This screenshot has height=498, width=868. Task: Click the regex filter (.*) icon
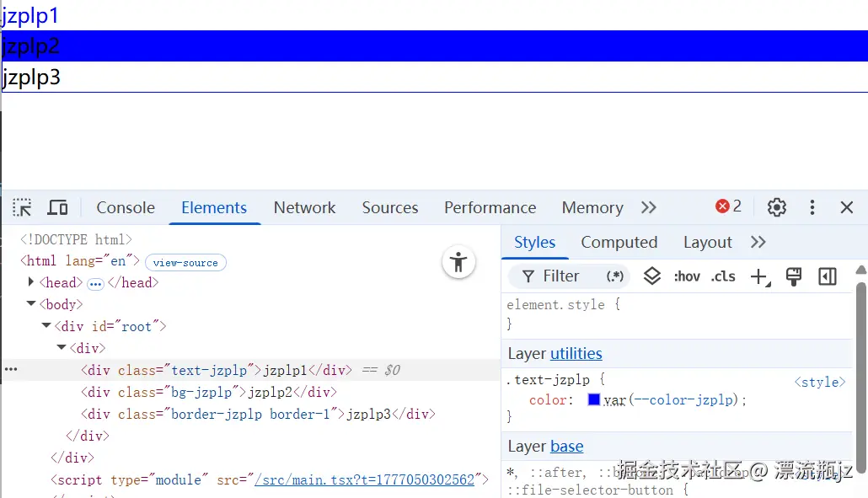coord(615,276)
